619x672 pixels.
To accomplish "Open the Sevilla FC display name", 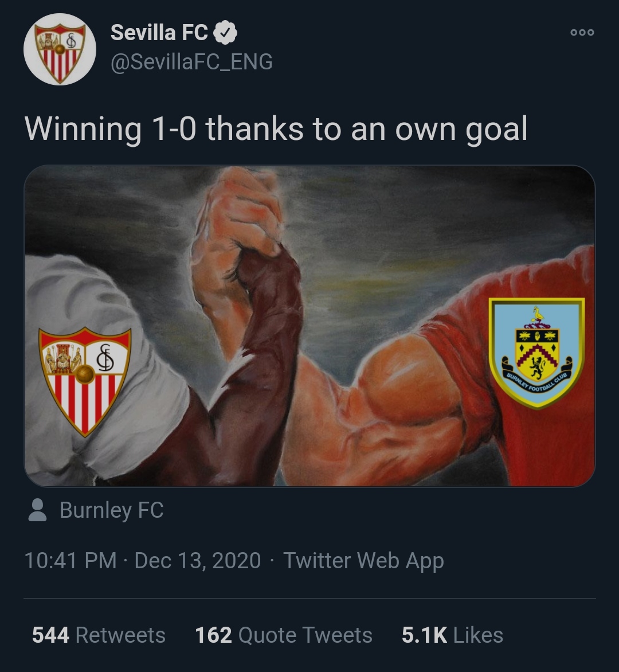I will 159,33.
